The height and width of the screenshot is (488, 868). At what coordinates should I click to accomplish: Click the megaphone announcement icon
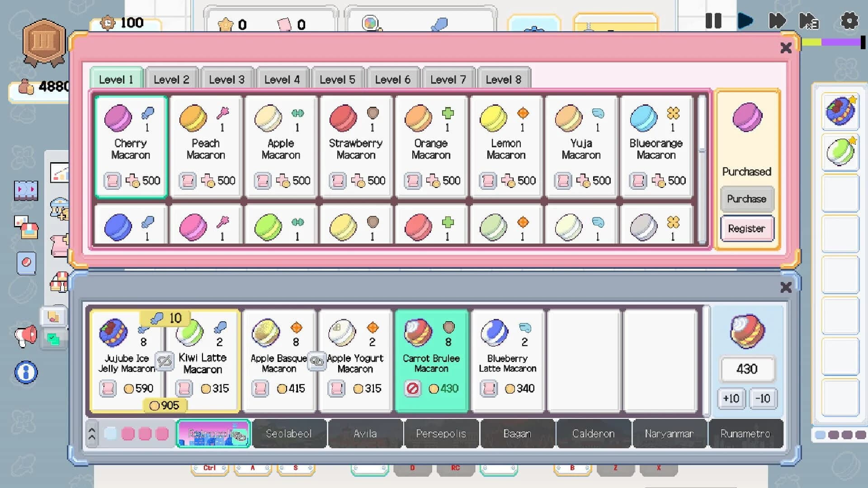[25, 335]
